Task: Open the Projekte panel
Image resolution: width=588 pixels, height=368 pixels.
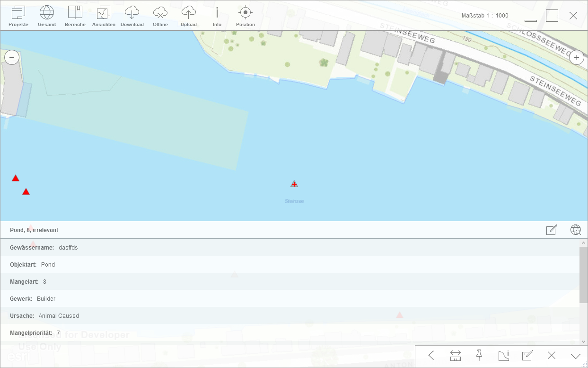Action: tap(18, 16)
